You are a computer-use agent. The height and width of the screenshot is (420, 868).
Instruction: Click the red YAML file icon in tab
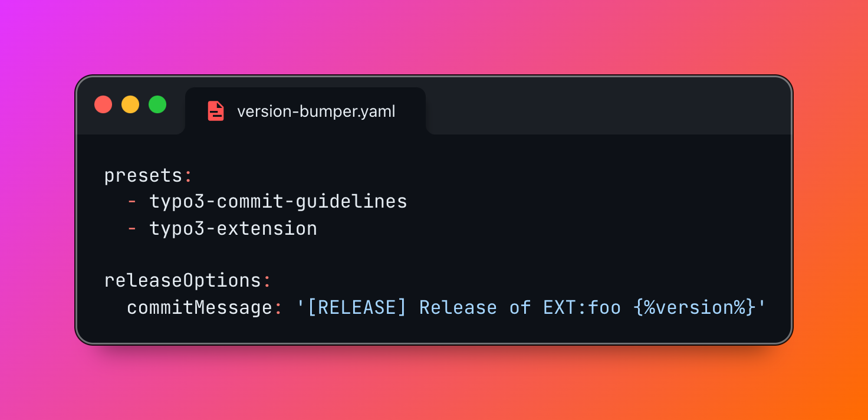coord(216,111)
